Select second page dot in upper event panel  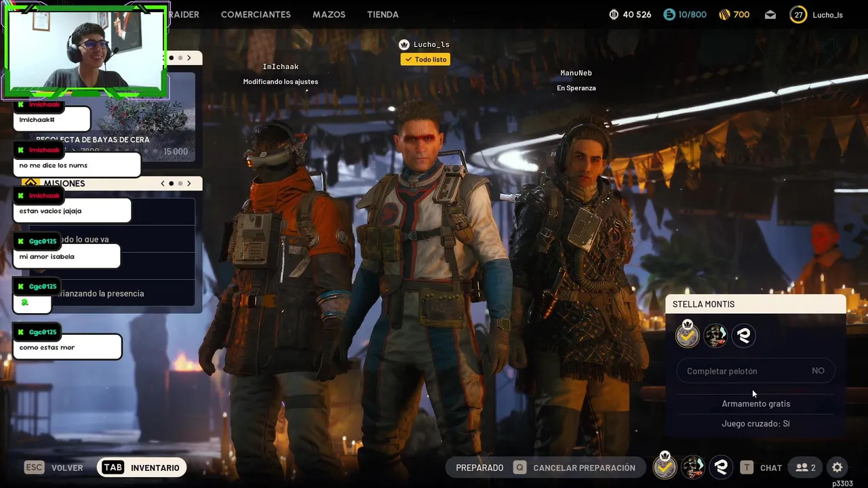click(180, 58)
